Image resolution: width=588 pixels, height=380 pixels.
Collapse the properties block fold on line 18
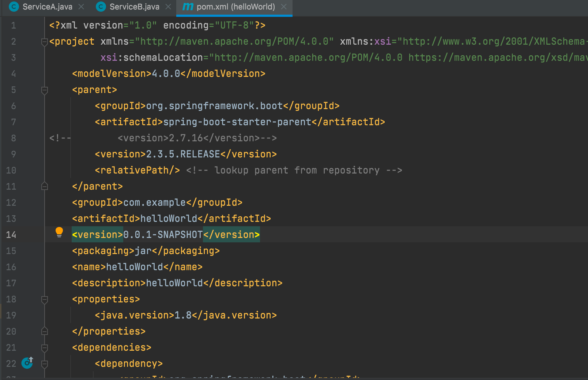click(x=45, y=299)
